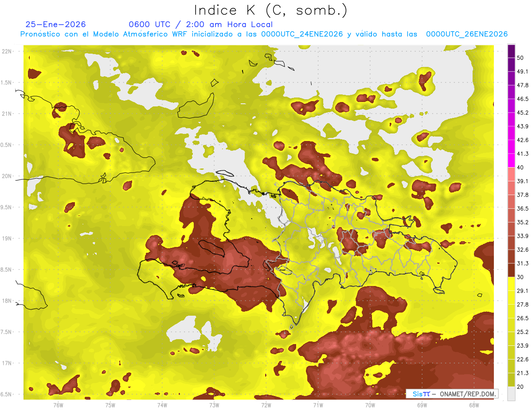This screenshot has width=532, height=411.
Task: Click the "45.2" color scale value
Action: [x=523, y=113]
